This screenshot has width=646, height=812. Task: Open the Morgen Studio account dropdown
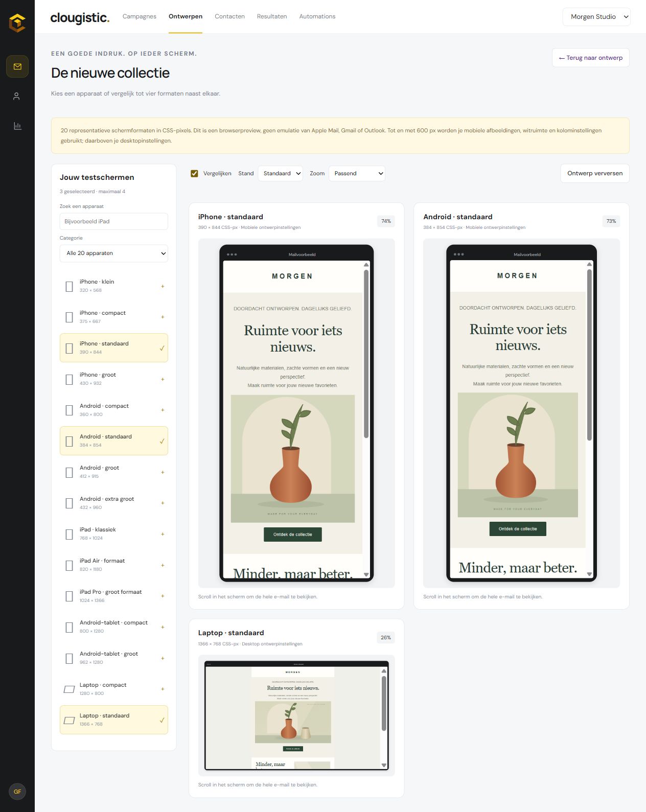596,17
